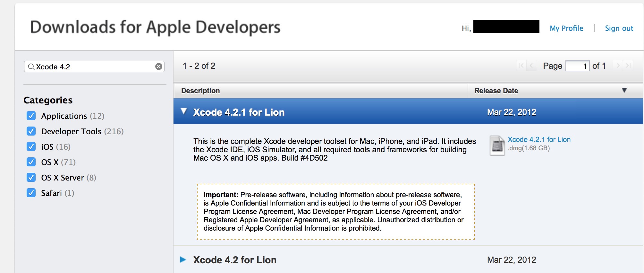Screen dimensions: 644x273
Task: Go to previous page arrow icon
Action: (x=531, y=66)
